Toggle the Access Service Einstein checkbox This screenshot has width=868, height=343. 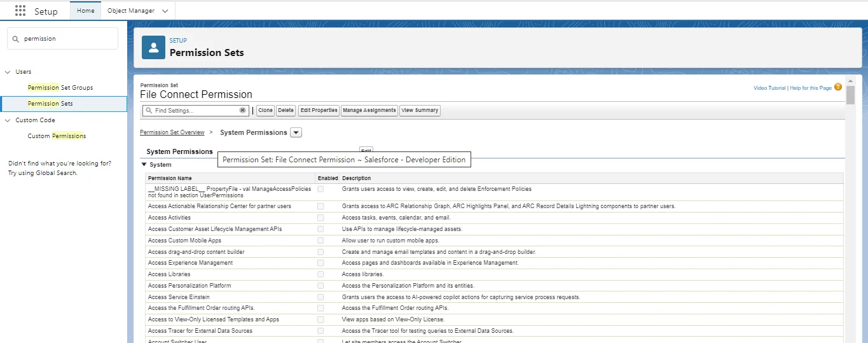321,297
